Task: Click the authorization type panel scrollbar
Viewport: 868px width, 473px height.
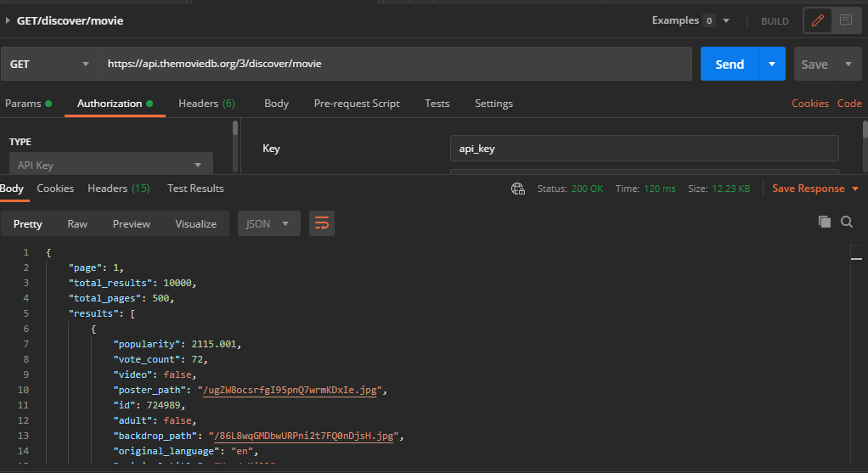Action: [235, 129]
